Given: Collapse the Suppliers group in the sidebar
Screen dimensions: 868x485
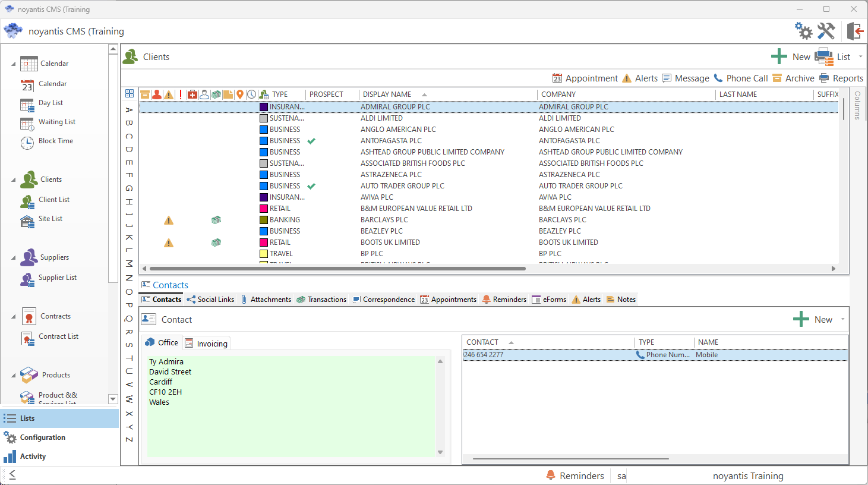Looking at the screenshot, I should point(14,258).
